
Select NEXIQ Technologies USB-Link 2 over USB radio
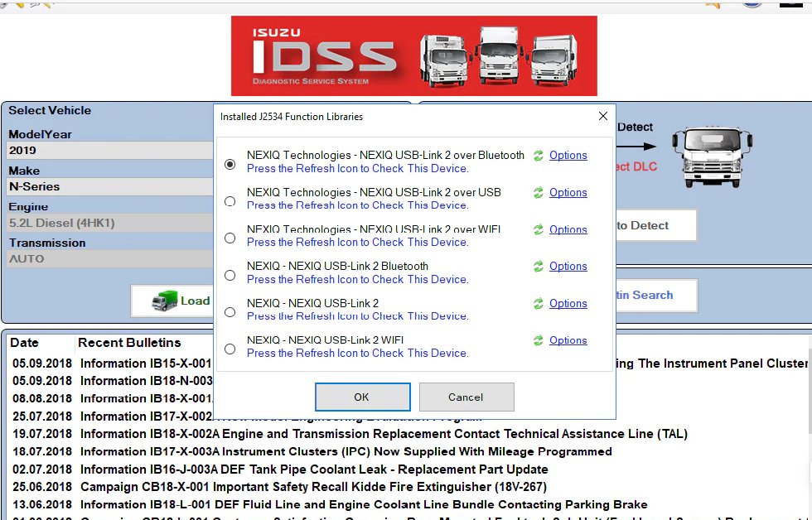point(230,201)
